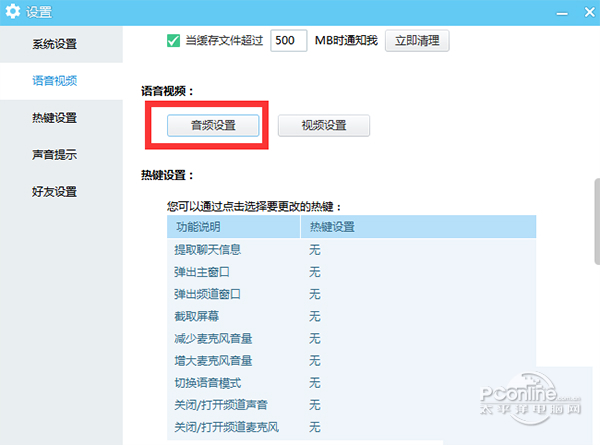
Task: Open 视频设置 button
Action: [324, 125]
